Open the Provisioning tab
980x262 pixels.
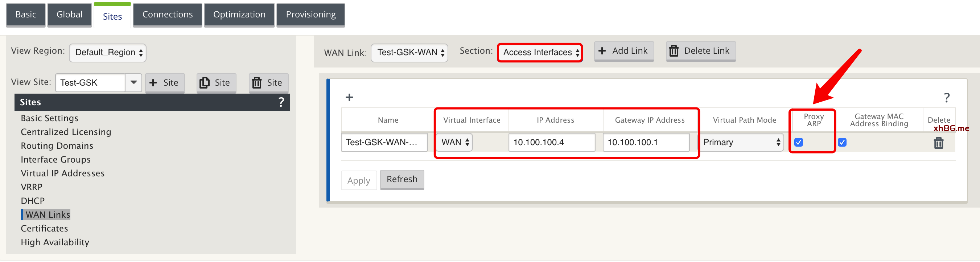(311, 15)
